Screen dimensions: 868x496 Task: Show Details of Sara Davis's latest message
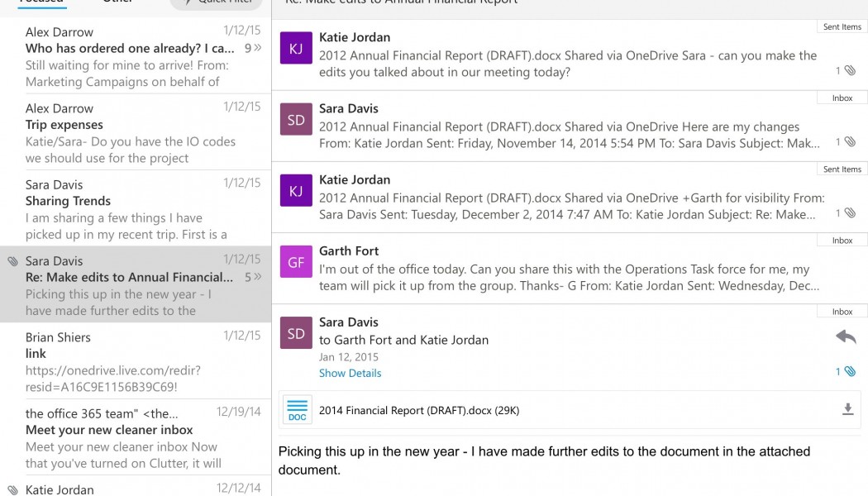click(x=350, y=373)
